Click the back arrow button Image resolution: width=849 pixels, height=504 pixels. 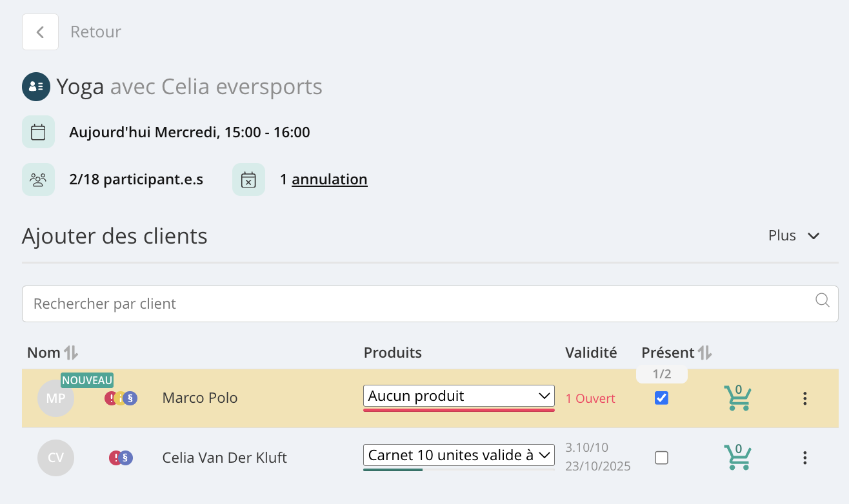pyautogui.click(x=40, y=32)
